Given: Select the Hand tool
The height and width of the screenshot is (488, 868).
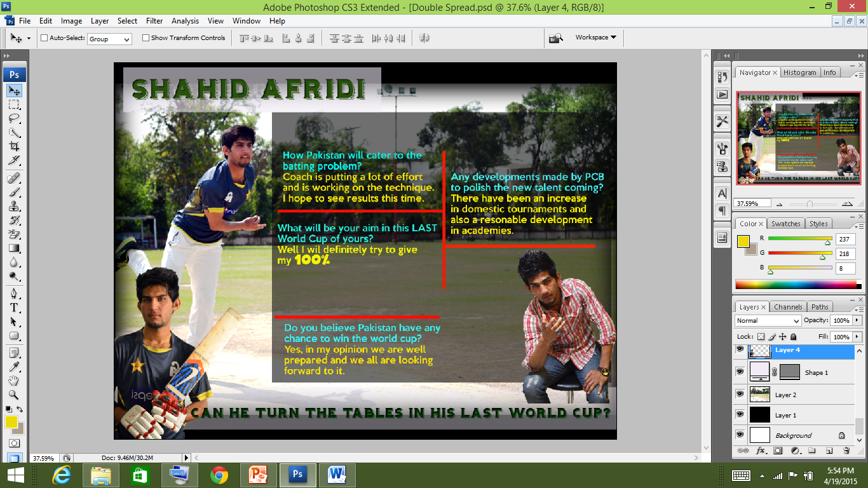Looking at the screenshot, I should pos(14,381).
